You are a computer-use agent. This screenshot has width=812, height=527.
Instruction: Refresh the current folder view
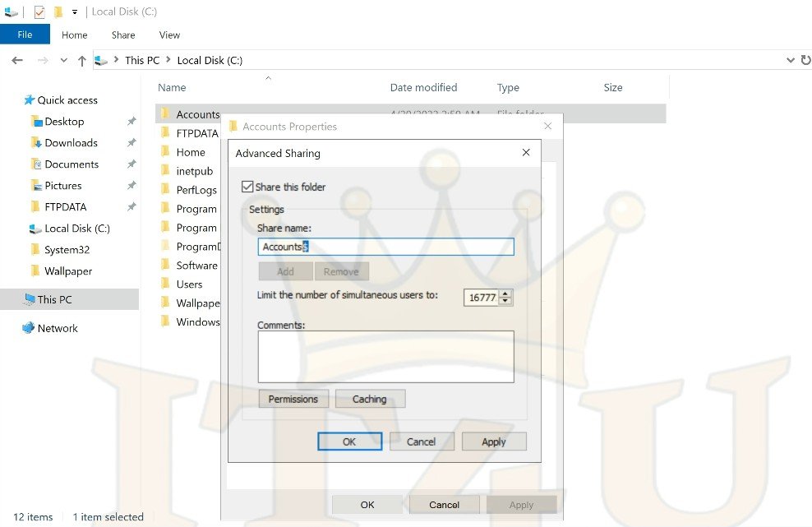(x=806, y=60)
